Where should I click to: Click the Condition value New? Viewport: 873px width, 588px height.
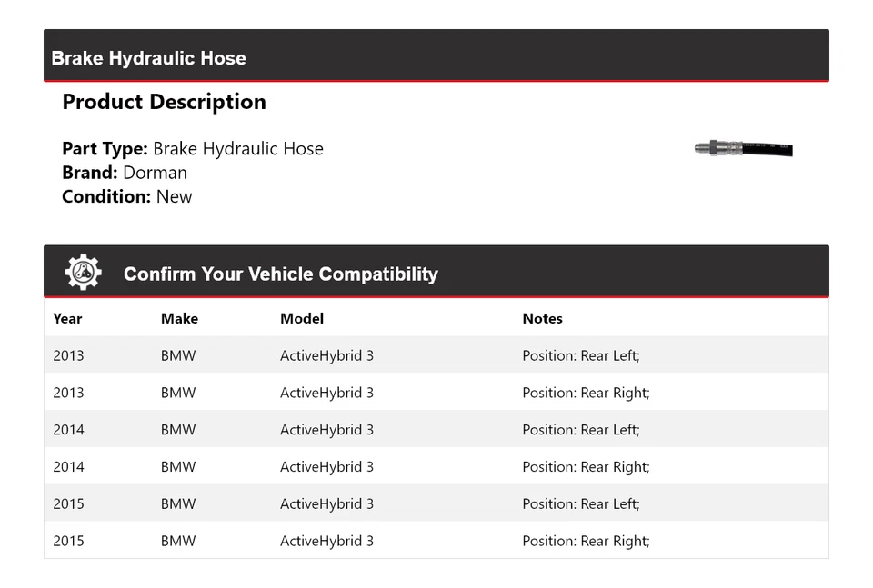(177, 196)
